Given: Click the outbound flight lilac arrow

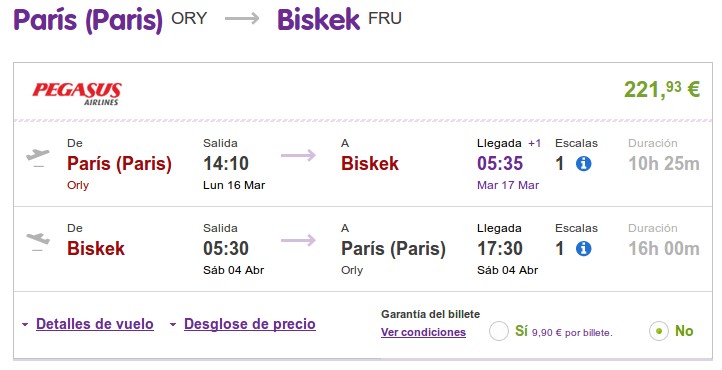Looking at the screenshot, I should click(298, 155).
